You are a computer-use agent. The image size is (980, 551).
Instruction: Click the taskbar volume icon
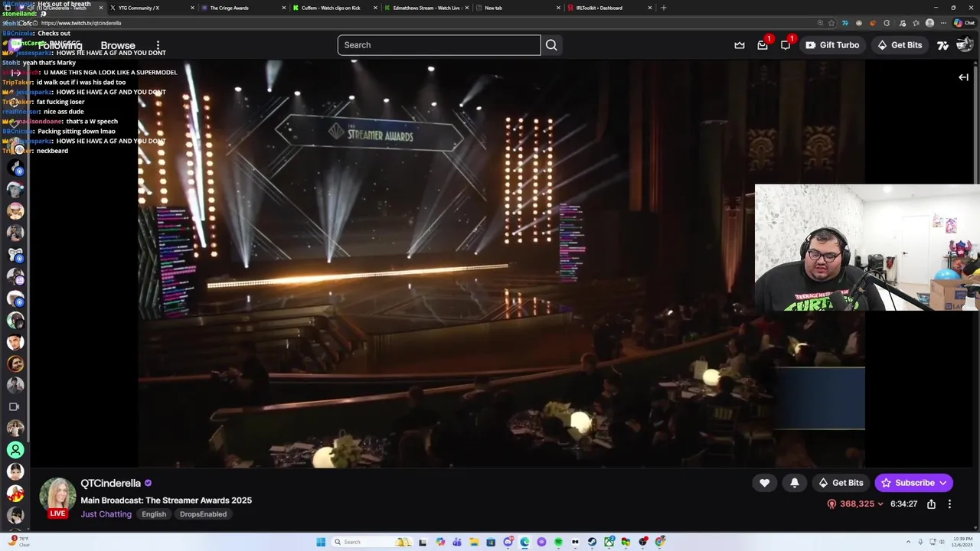pyautogui.click(x=941, y=542)
